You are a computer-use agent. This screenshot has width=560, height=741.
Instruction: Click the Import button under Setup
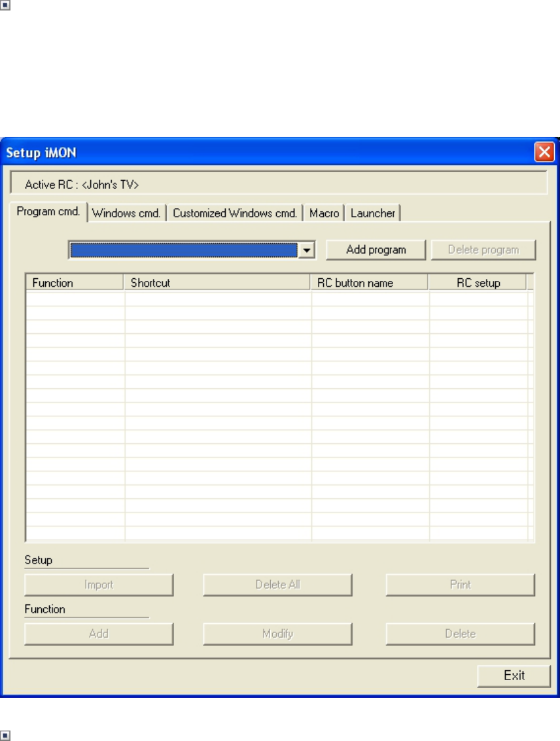point(99,585)
